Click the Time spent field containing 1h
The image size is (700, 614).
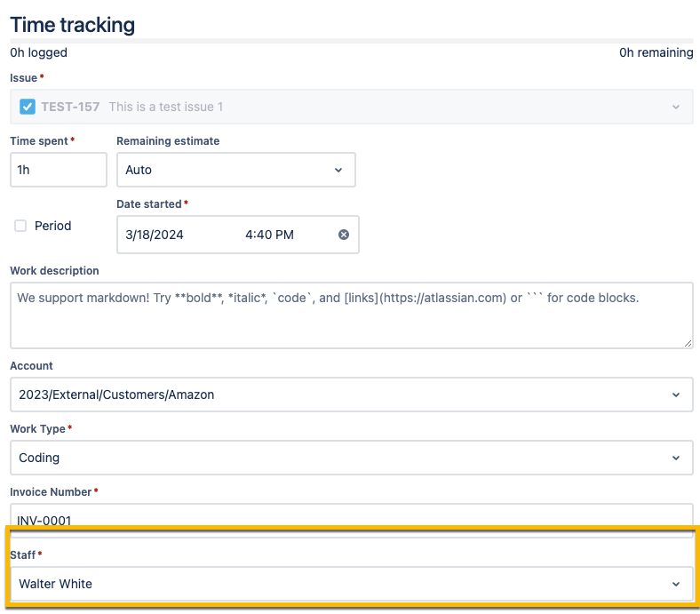click(x=59, y=170)
